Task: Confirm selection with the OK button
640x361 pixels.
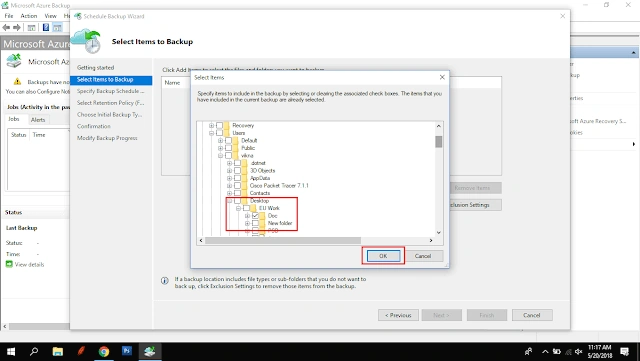Action: (383, 256)
